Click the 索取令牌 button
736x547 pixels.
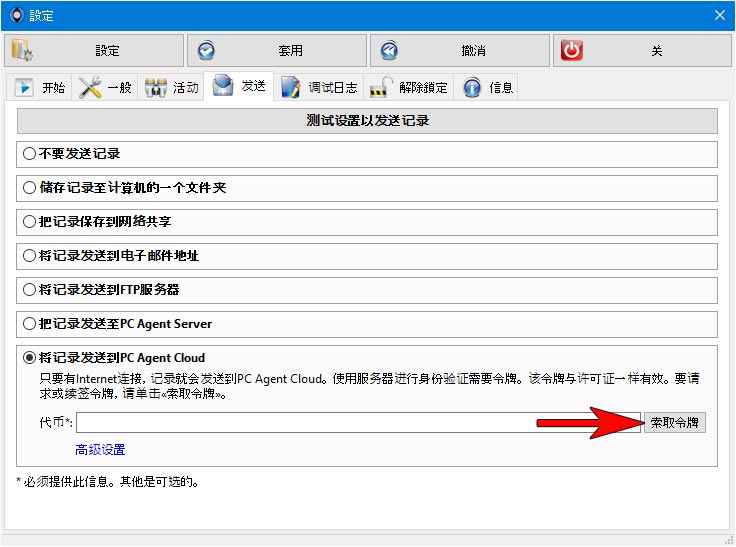coord(675,423)
